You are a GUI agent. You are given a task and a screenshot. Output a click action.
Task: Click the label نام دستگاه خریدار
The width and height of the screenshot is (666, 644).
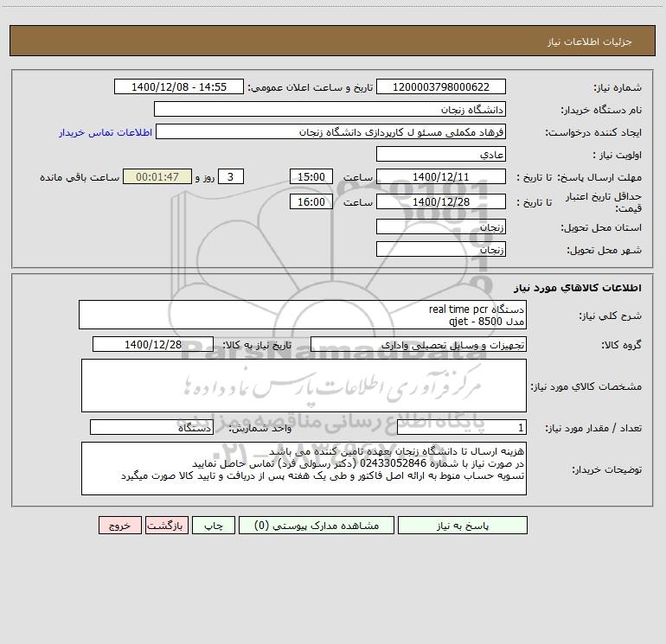click(601, 110)
